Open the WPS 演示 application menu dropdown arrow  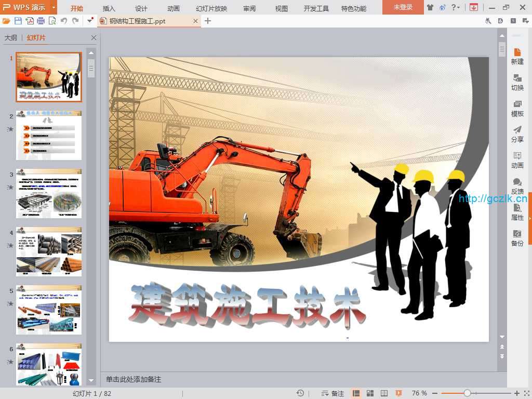54,8
